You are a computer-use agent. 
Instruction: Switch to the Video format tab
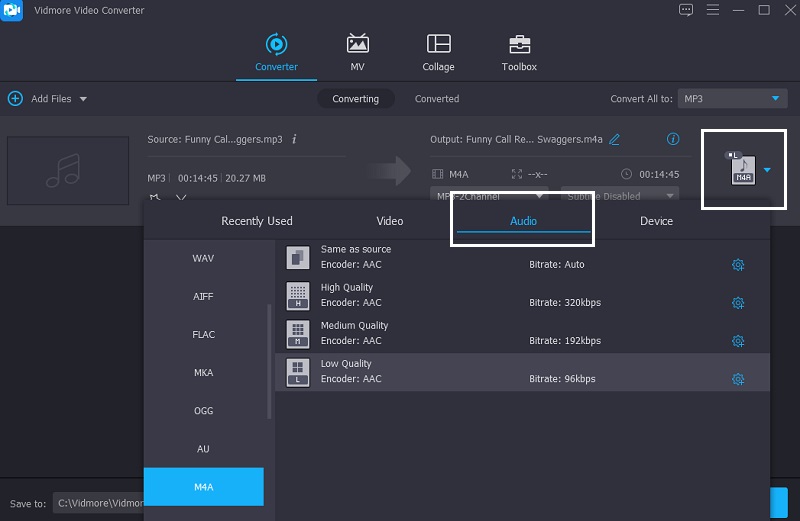click(x=389, y=221)
